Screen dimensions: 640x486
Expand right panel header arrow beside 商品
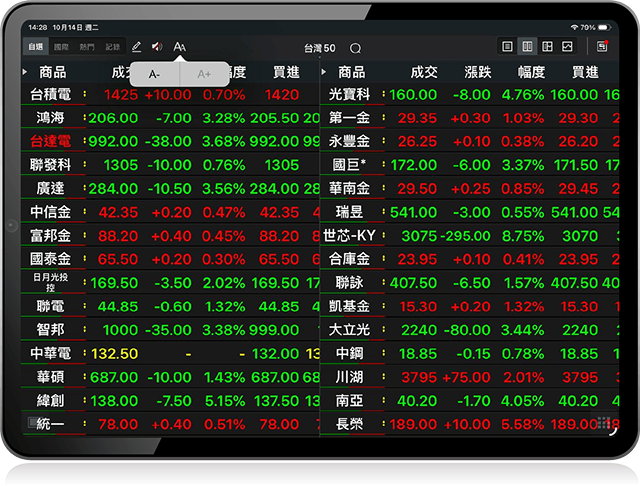coord(324,72)
